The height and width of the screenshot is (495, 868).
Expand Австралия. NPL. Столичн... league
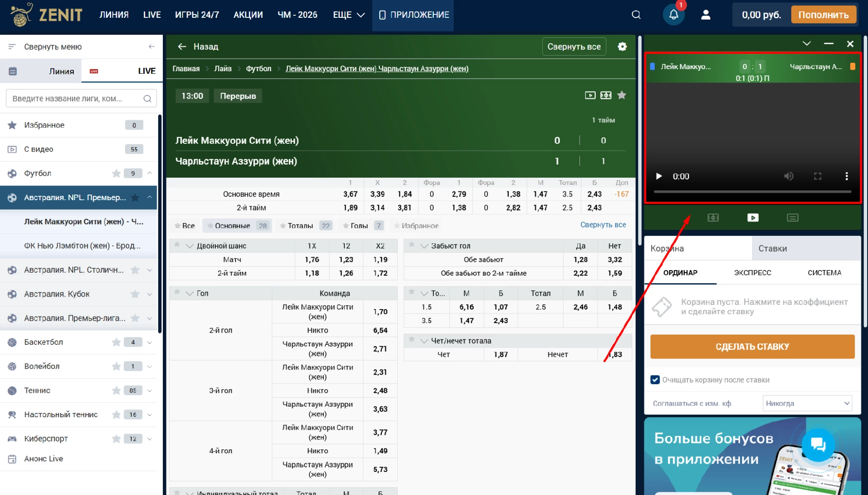[x=150, y=270]
